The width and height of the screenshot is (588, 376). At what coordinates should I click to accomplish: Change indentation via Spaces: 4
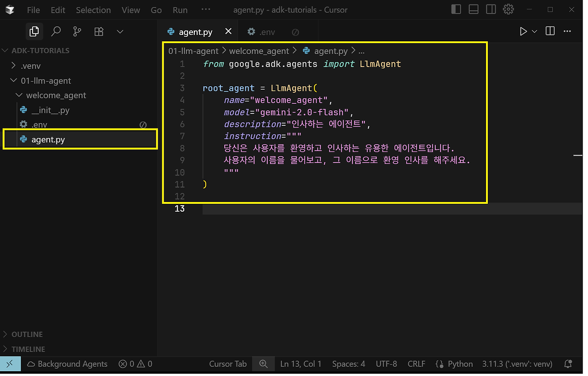(x=349, y=364)
